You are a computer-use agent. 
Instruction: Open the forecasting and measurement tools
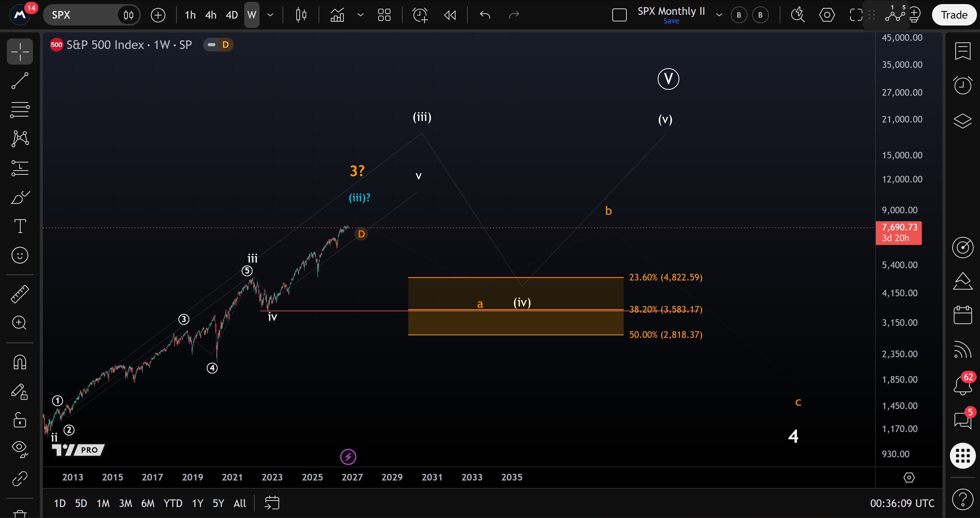(20, 168)
